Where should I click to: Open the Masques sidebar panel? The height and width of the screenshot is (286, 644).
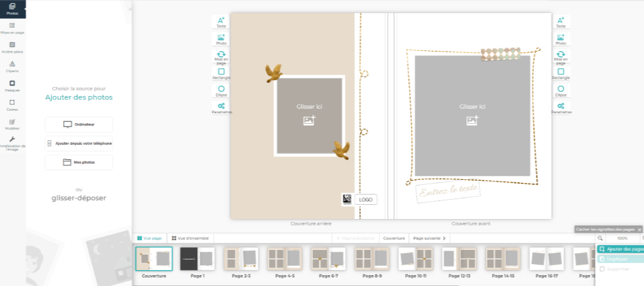12,86
